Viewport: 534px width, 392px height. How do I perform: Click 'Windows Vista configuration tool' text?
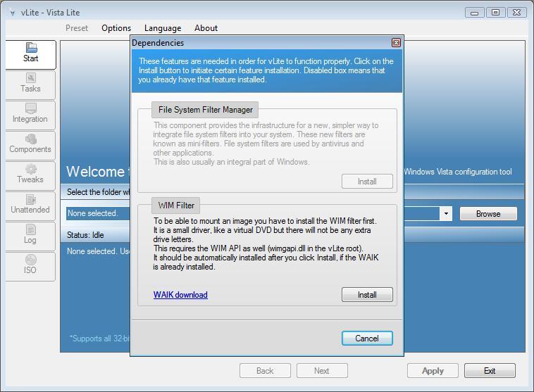point(458,172)
